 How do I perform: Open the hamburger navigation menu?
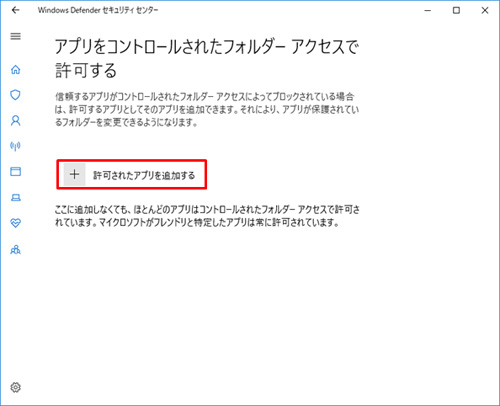tap(16, 36)
